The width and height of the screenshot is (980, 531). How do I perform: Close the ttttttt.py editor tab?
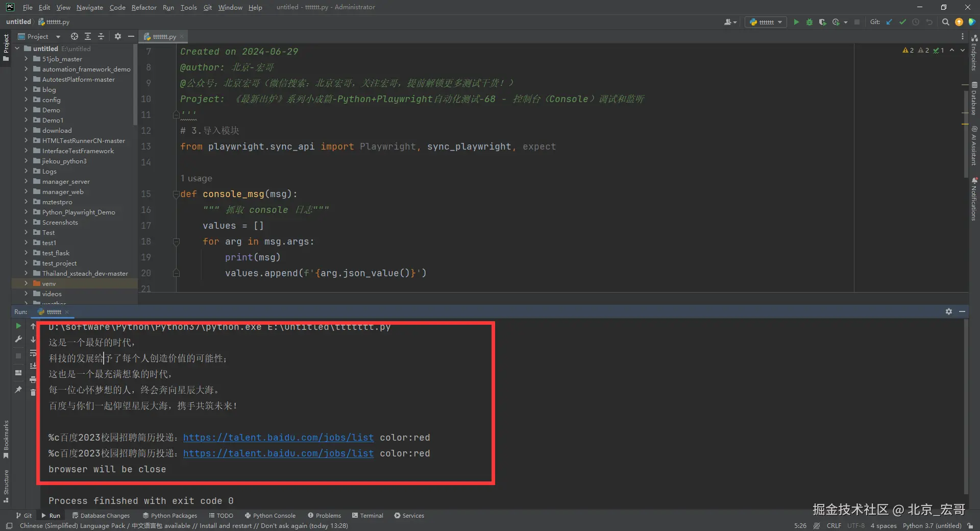pyautogui.click(x=182, y=37)
